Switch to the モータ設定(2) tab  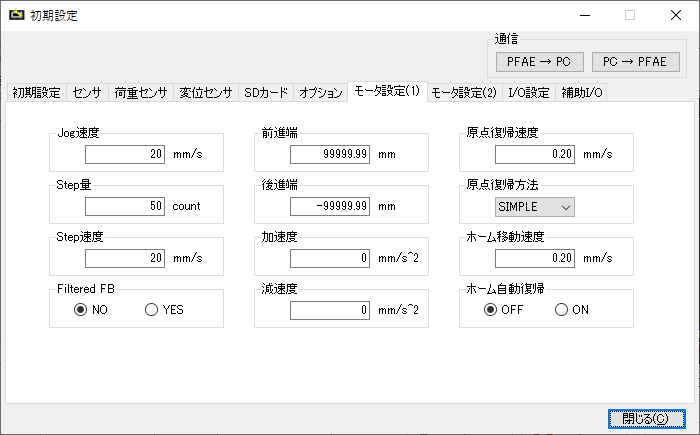(464, 92)
